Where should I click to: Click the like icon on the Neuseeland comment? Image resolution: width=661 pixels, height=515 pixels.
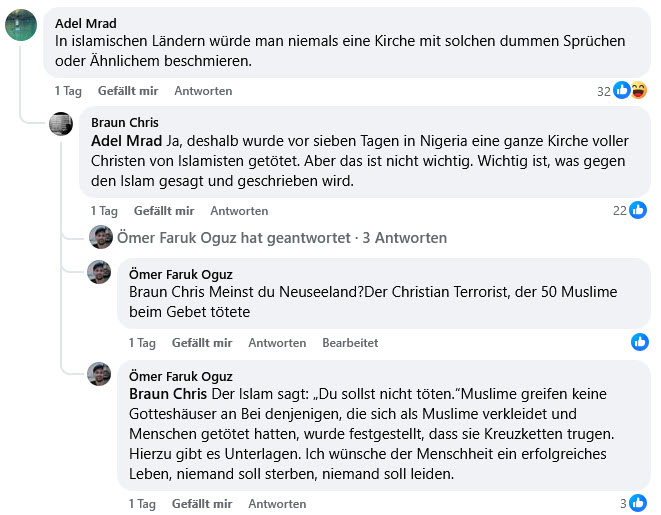click(x=640, y=342)
